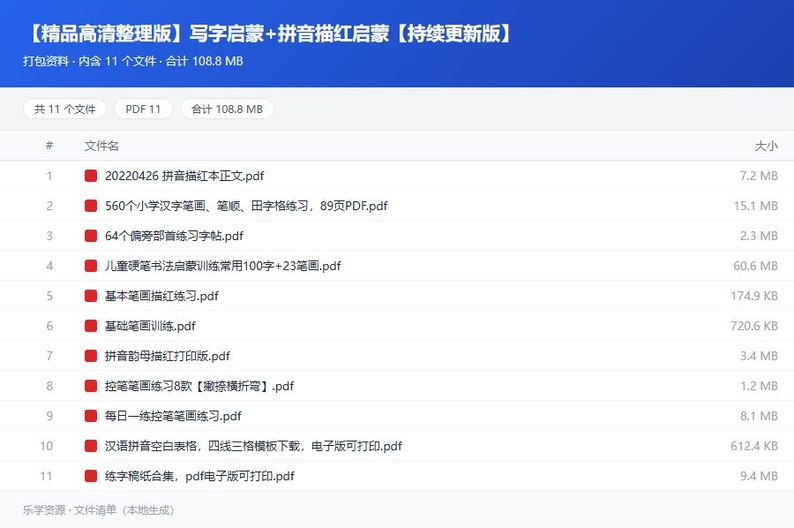This screenshot has height=528, width=794.
Task: Click the 8.1 MB size value
Action: coord(759,416)
